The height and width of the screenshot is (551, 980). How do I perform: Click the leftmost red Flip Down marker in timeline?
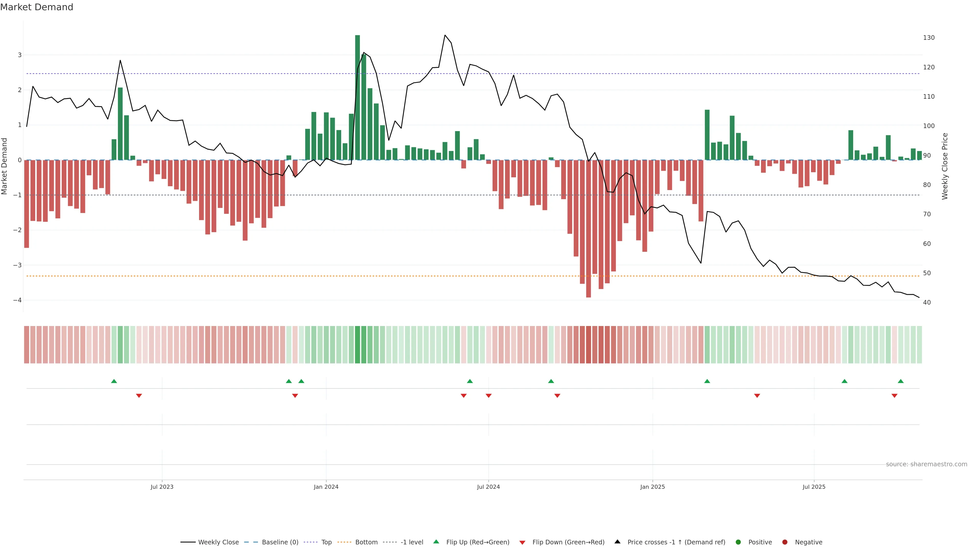139,395
